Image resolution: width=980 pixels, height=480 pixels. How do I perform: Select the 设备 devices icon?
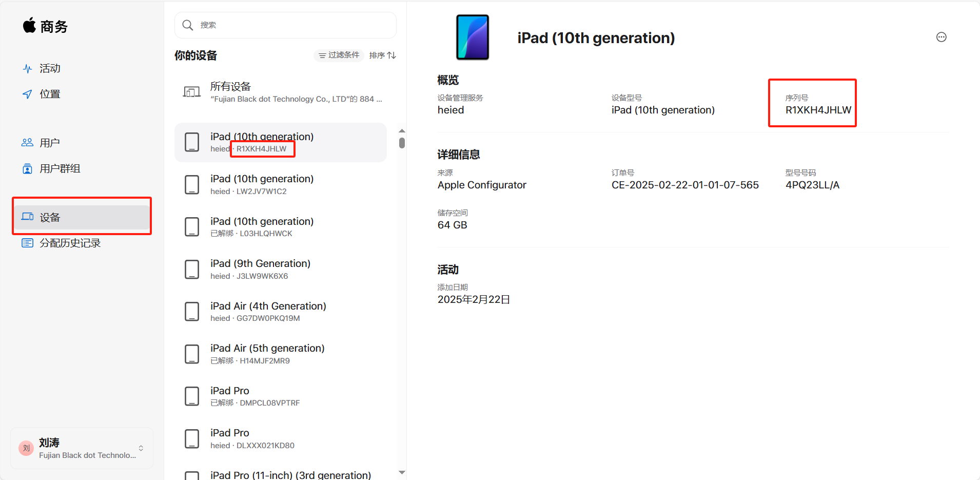(x=27, y=217)
